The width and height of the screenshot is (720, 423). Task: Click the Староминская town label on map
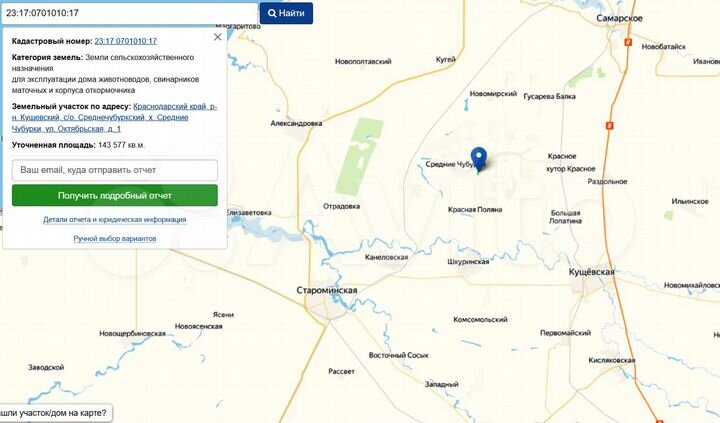tap(326, 290)
